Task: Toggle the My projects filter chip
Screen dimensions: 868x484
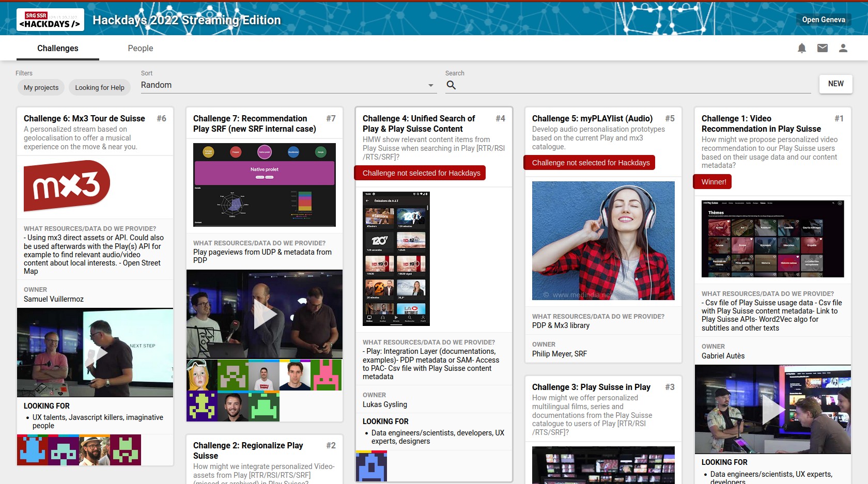Action: 41,87
